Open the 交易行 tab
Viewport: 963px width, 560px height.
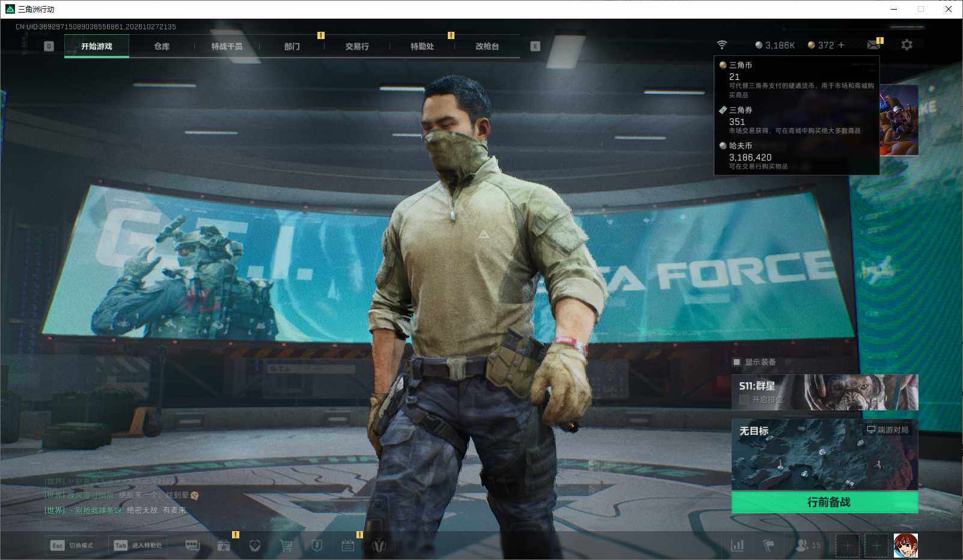[x=357, y=46]
